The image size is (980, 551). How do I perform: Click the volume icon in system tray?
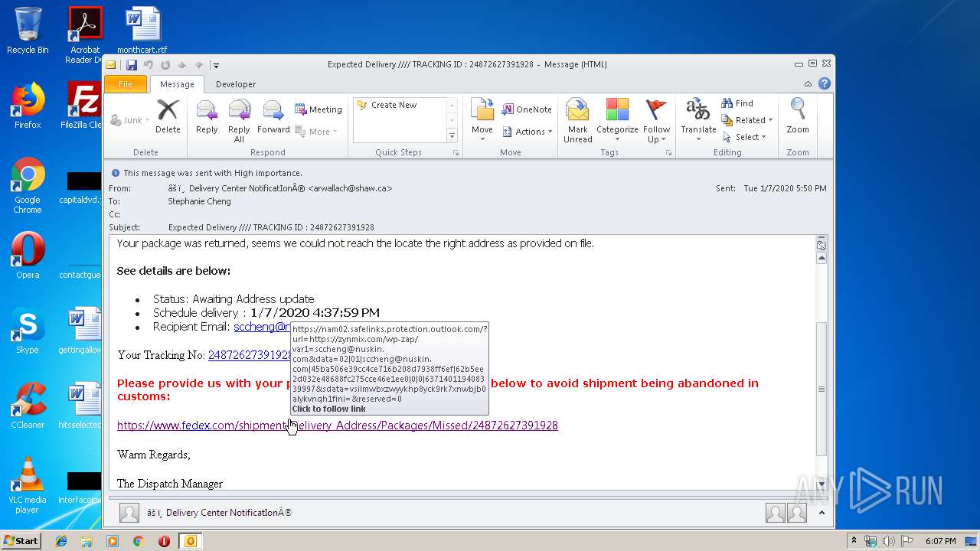(x=888, y=541)
